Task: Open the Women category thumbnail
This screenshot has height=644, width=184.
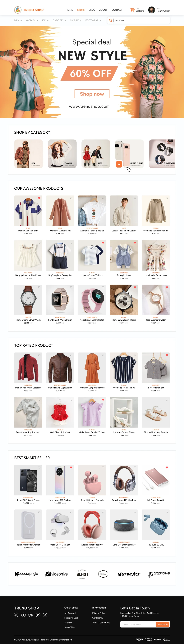Action: click(62, 154)
